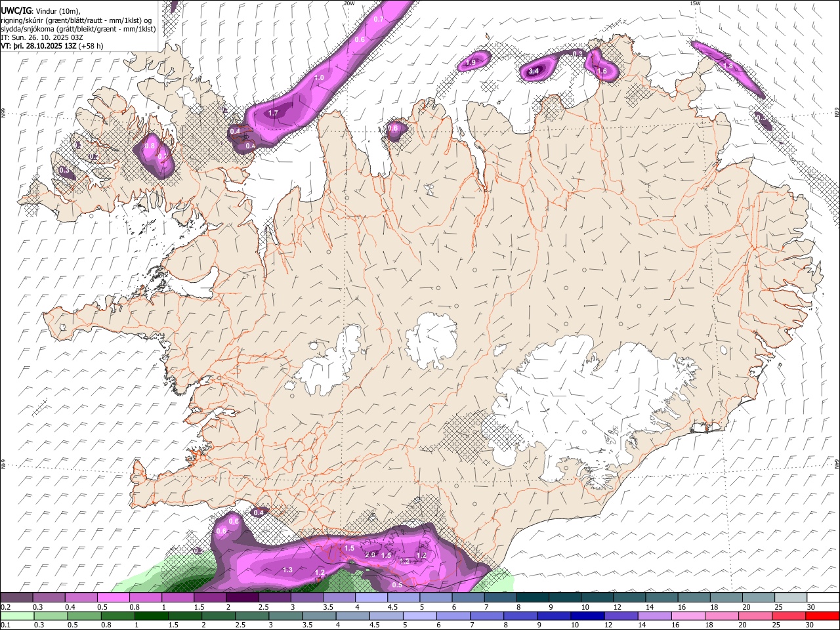Click the '30' label in upper legend row
Image resolution: width=840 pixels, height=630 pixels.
(811, 607)
